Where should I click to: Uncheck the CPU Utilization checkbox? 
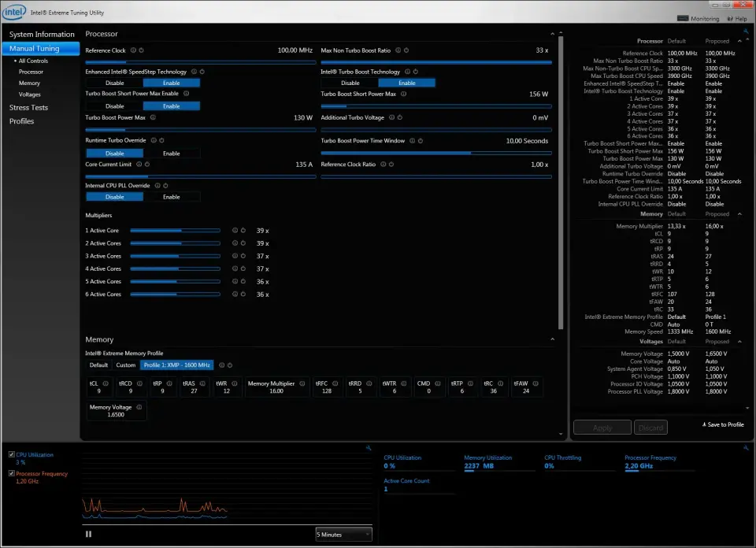[x=11, y=454]
